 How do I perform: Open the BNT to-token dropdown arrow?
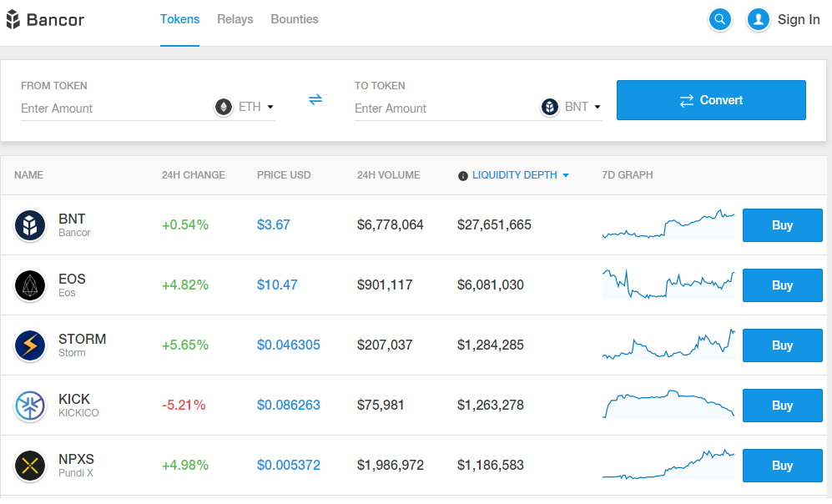597,107
